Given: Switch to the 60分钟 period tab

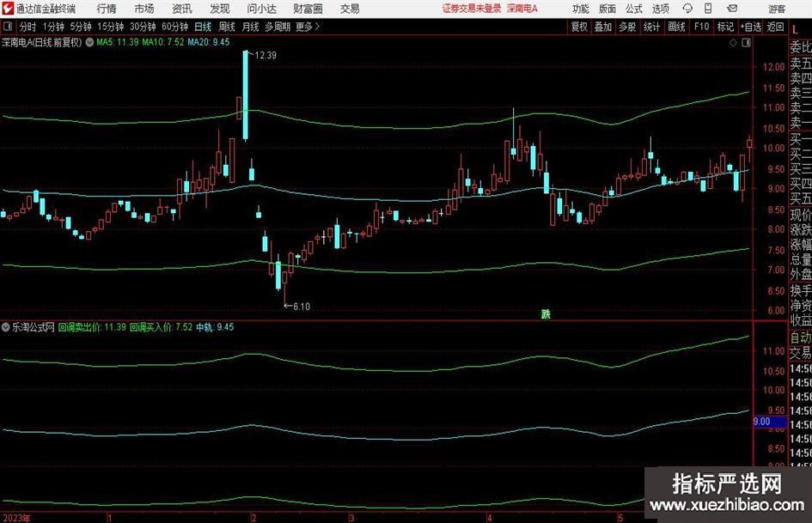Looking at the screenshot, I should (174, 27).
